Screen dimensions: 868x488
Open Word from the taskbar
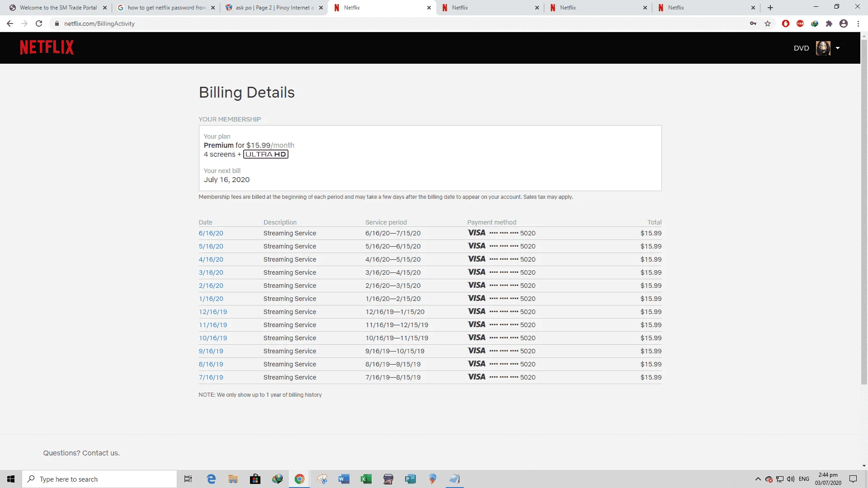[x=344, y=479]
